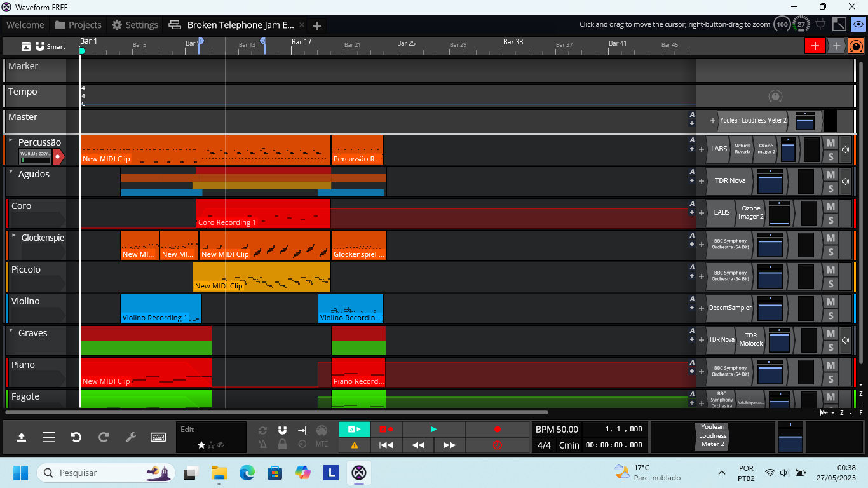Viewport: 868px width, 488px height.
Task: Click the rewind to start transport button
Action: tap(386, 445)
